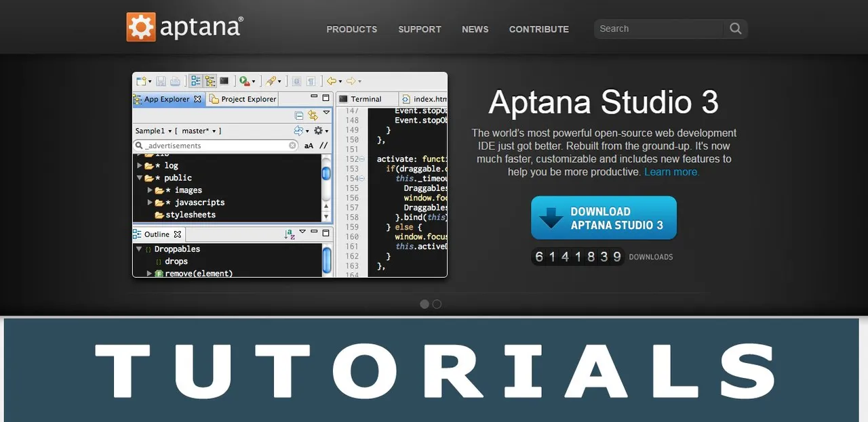
Task: Open App Explorer view menu triangle
Action: [x=326, y=113]
